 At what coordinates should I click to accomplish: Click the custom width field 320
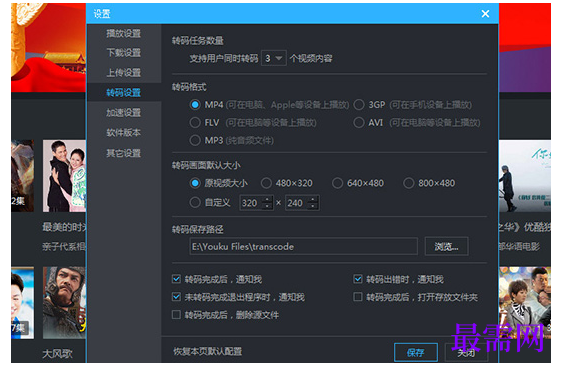tap(251, 203)
